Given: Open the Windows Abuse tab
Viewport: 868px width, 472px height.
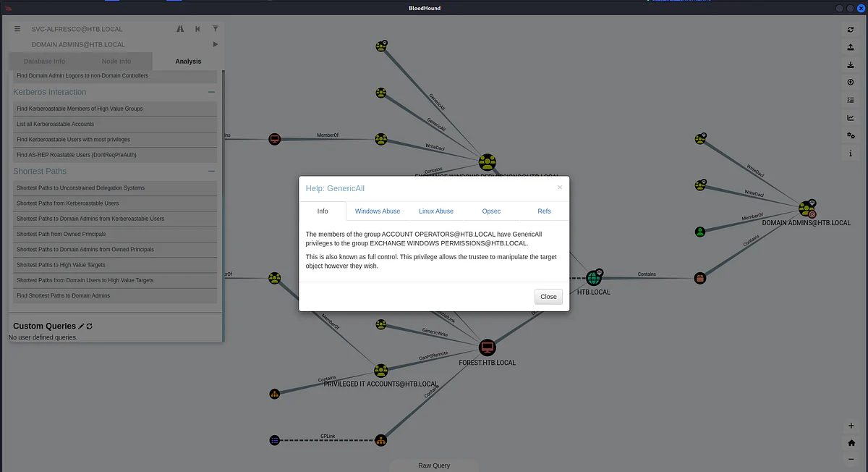Looking at the screenshot, I should (x=378, y=211).
